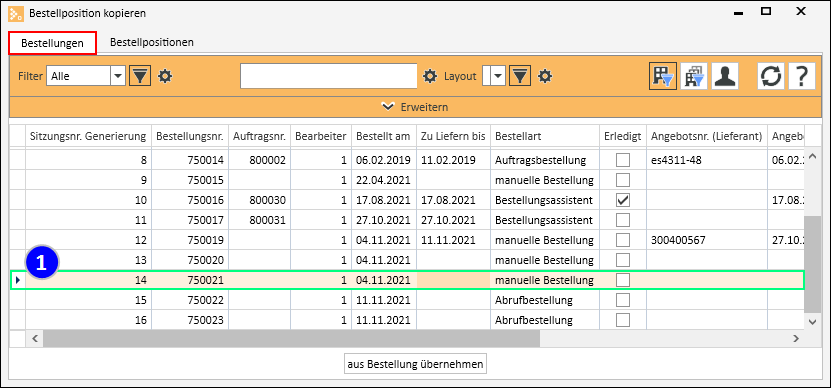Sort by Bestellungsnr. column header
Viewport: 831px width, 388px height.
pyautogui.click(x=190, y=136)
